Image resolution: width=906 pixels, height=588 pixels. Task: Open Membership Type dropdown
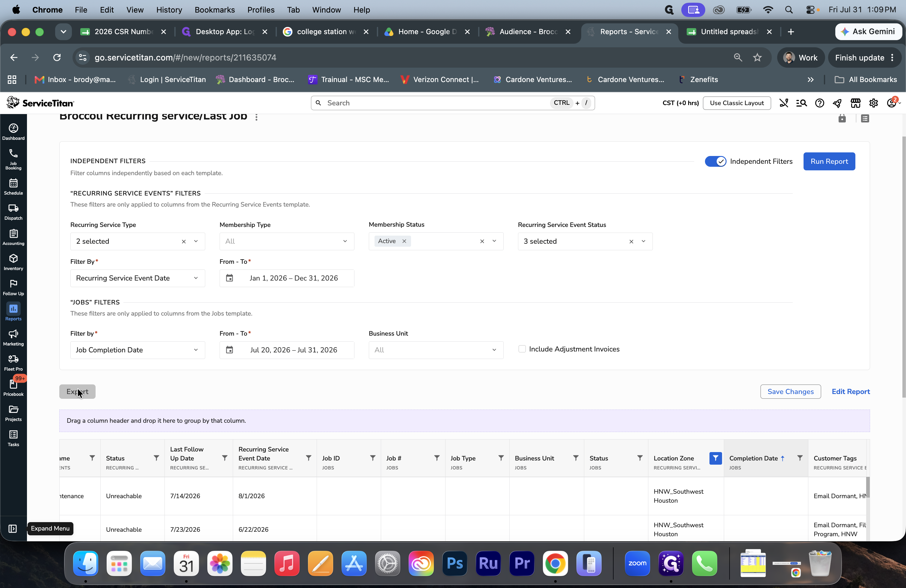tap(287, 241)
